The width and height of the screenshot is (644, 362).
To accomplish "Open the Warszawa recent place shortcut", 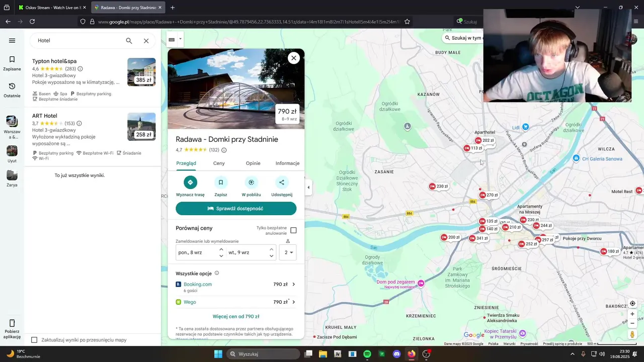I will point(12,127).
